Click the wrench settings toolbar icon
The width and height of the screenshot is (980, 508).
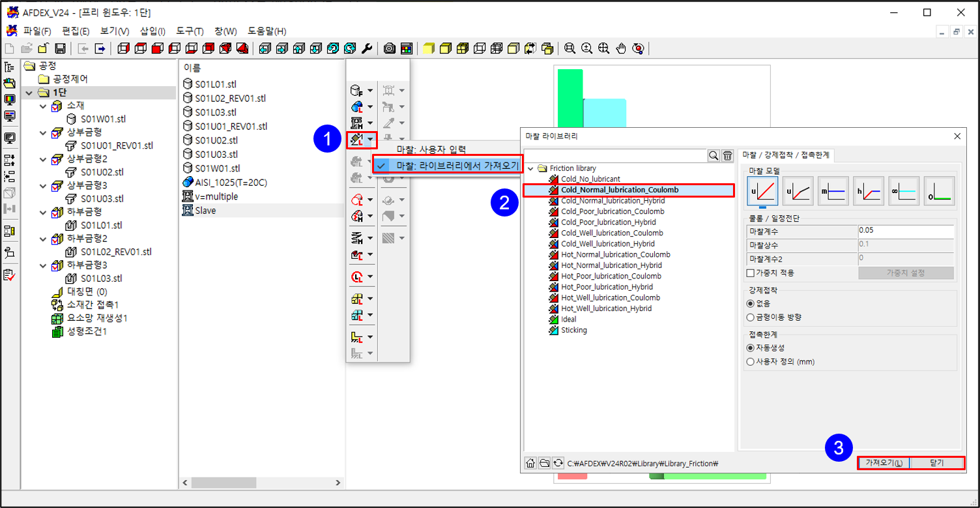367,48
